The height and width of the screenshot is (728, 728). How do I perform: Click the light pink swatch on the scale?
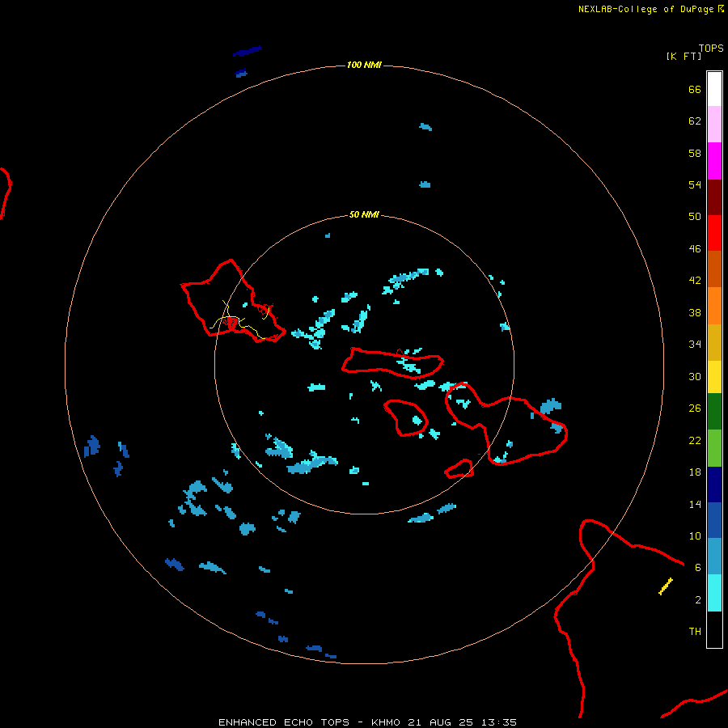click(714, 125)
